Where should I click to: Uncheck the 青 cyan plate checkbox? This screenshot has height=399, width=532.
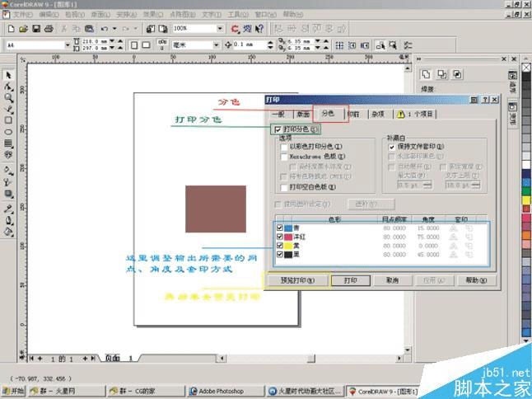point(280,228)
